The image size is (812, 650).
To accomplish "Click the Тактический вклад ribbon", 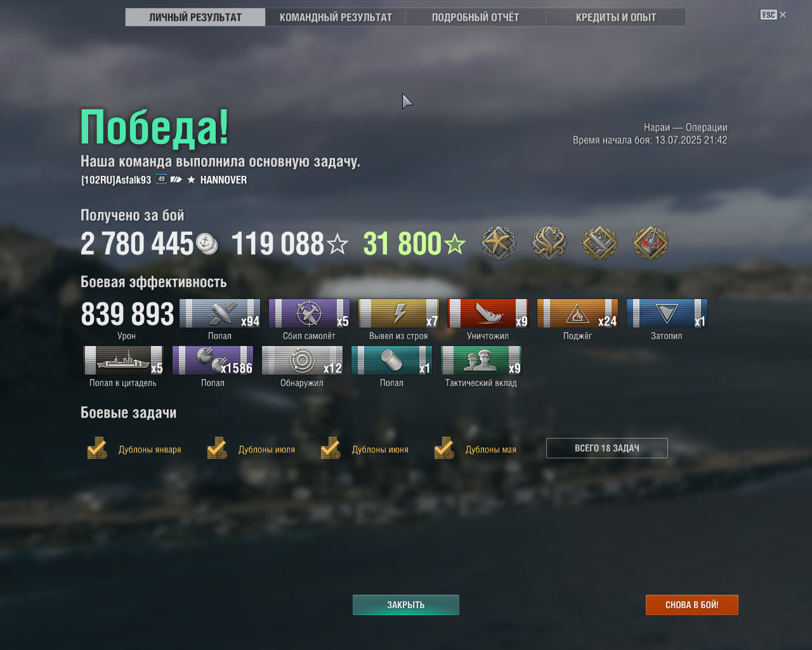I will pyautogui.click(x=481, y=361).
